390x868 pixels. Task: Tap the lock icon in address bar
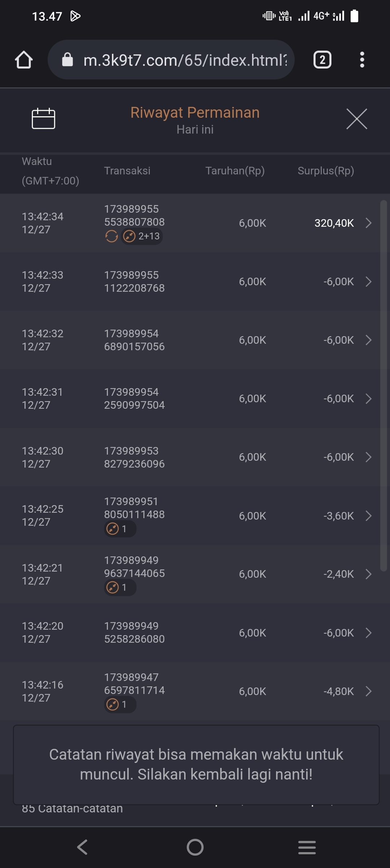tap(68, 60)
